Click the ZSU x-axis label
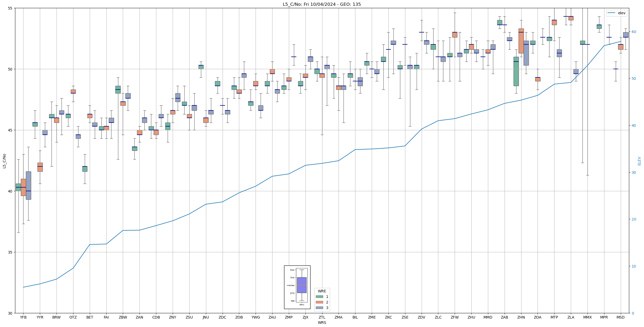The height and width of the screenshot is (327, 644). pos(189,317)
